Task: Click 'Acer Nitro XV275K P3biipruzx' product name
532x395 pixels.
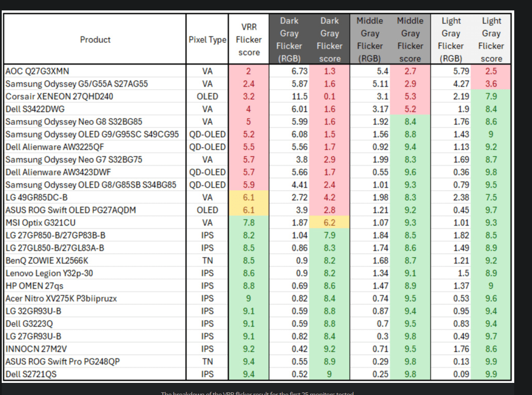Action: [x=61, y=299]
